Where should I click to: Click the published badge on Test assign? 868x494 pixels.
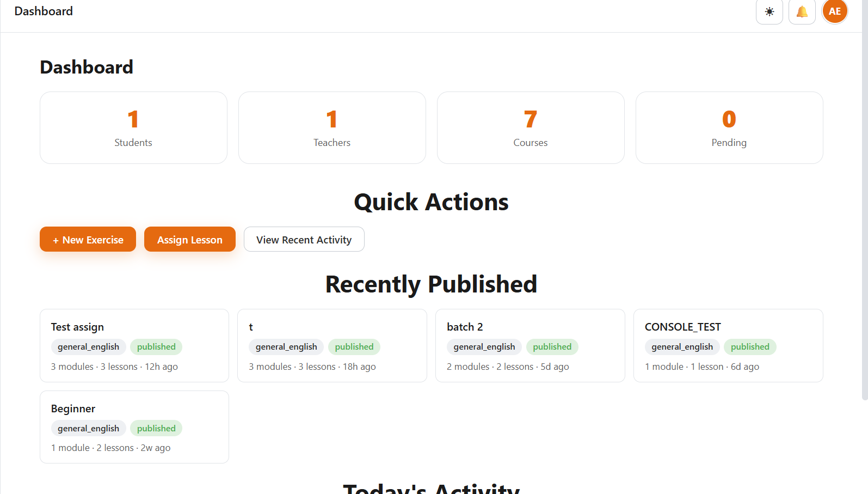tap(156, 347)
